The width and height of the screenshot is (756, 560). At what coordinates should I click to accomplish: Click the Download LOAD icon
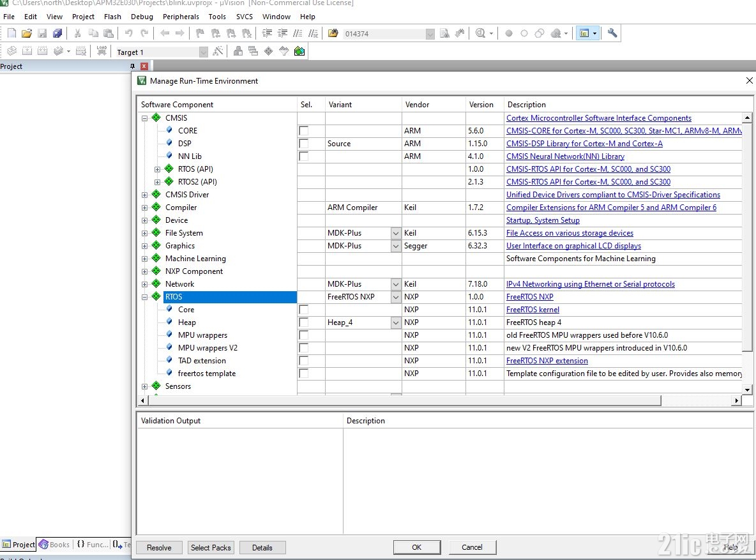102,51
